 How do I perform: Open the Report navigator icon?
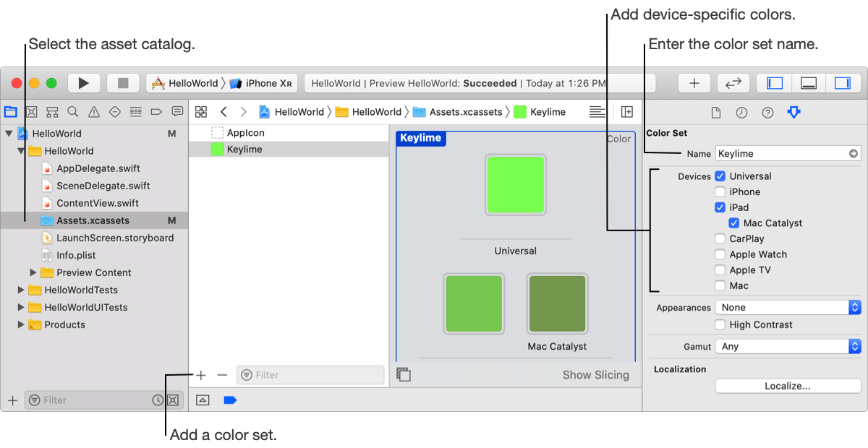(177, 112)
